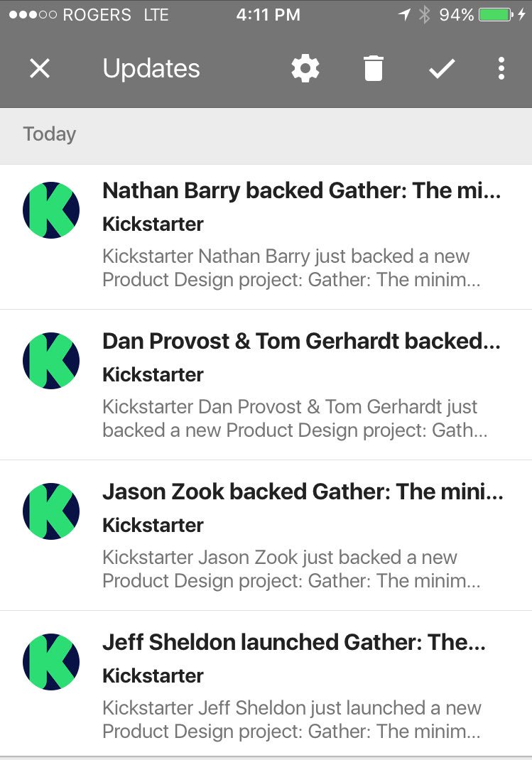Open settings gear in toolbar

(x=305, y=68)
